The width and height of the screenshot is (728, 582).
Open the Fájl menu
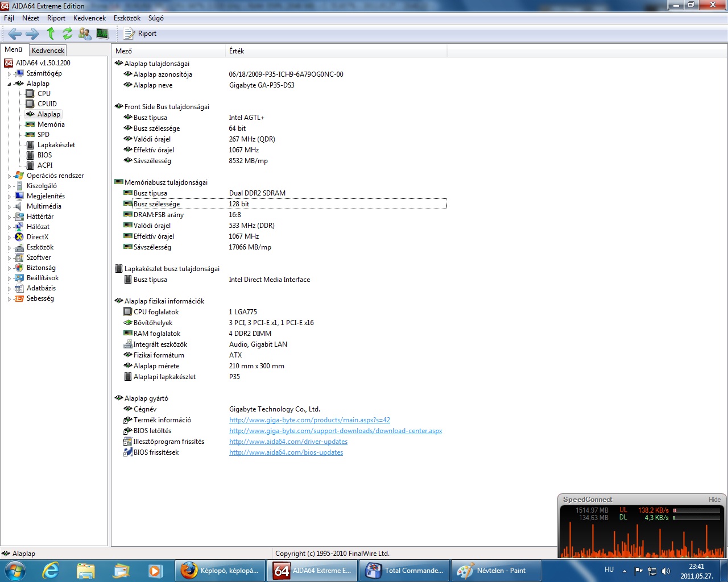[9, 18]
